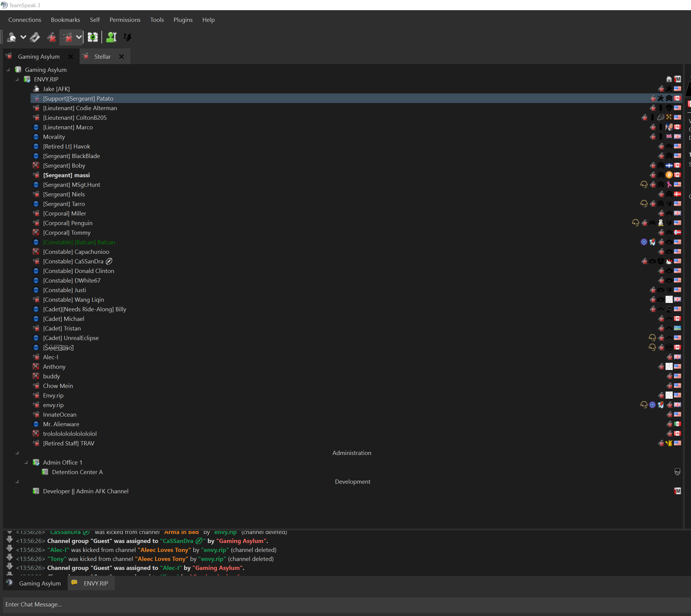Open the away status dropdown arrow
691x616 pixels.
(x=23, y=37)
